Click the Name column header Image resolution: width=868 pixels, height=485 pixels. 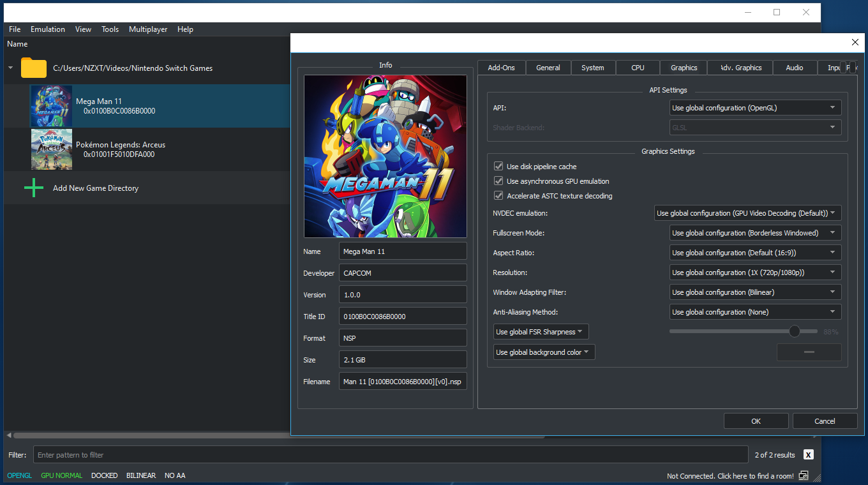tap(17, 44)
